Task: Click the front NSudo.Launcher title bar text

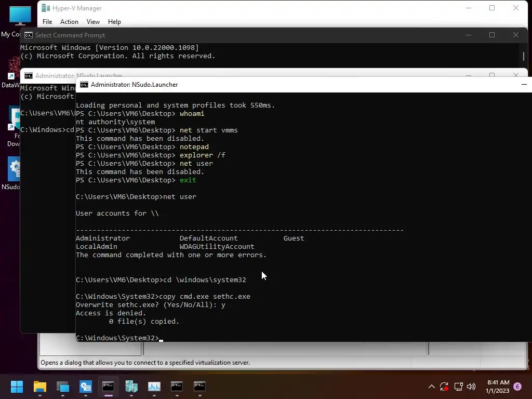Action: [135, 85]
